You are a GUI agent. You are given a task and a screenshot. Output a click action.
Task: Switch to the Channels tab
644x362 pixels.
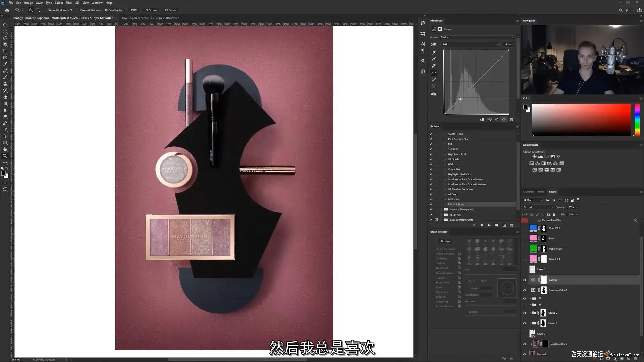(528, 192)
